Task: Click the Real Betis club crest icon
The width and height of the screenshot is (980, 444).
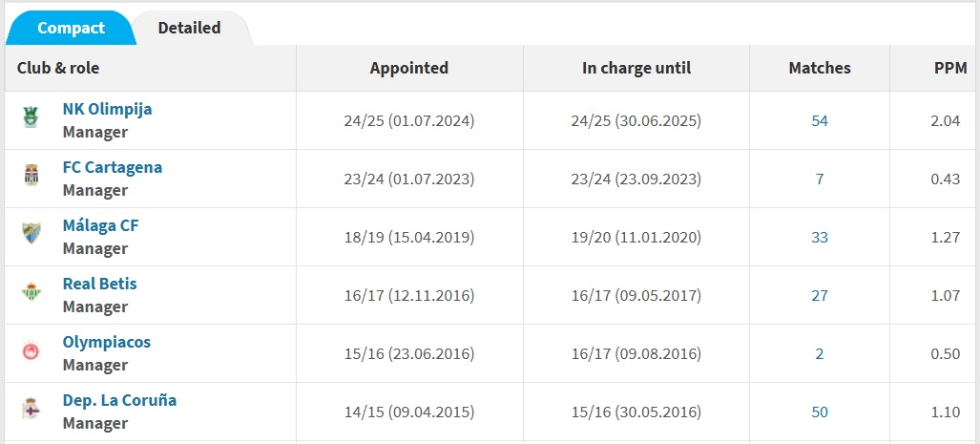Action: (31, 293)
